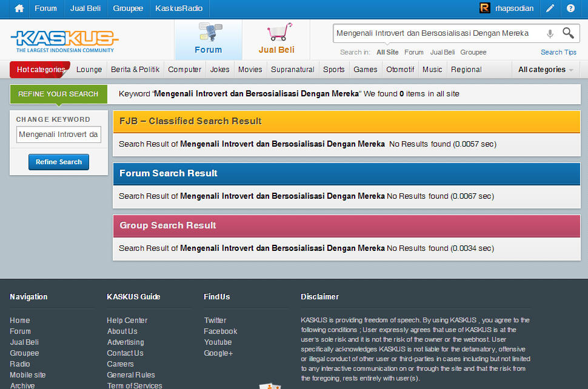The image size is (588, 389).
Task: Click the rhapsodian user avatar icon
Action: point(484,8)
